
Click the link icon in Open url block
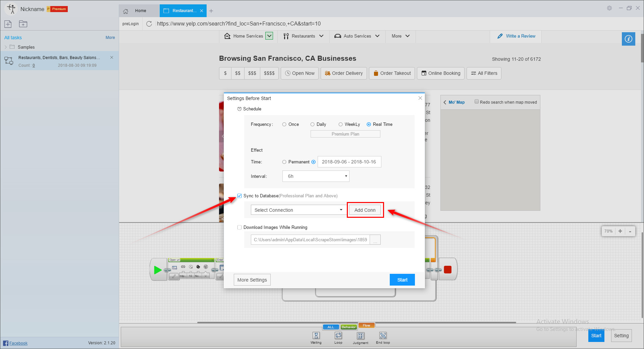(183, 267)
